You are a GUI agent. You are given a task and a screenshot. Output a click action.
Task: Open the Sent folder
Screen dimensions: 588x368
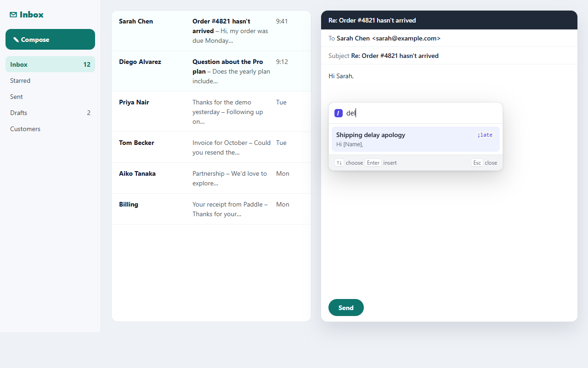click(50, 97)
